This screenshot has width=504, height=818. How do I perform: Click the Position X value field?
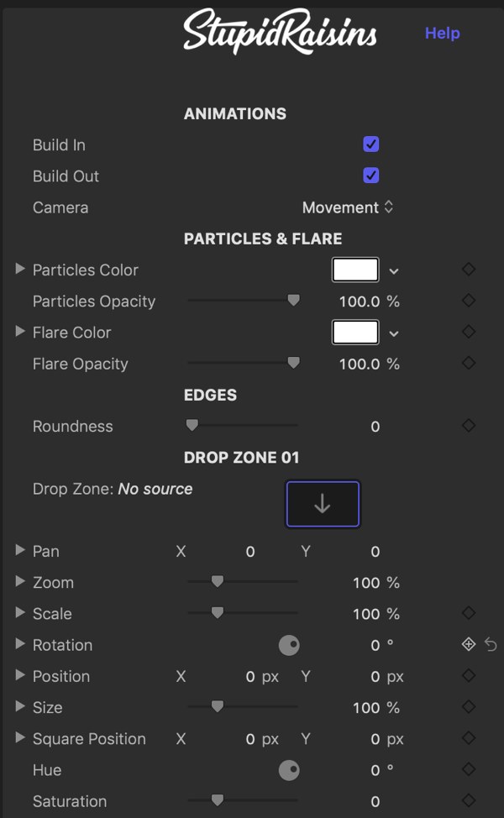click(x=250, y=677)
